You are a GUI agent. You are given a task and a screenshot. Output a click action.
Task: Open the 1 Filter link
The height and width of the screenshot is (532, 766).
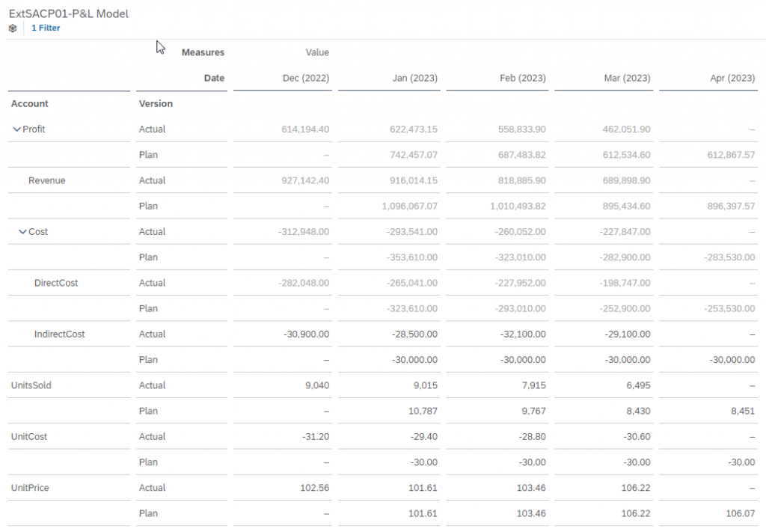coord(46,28)
